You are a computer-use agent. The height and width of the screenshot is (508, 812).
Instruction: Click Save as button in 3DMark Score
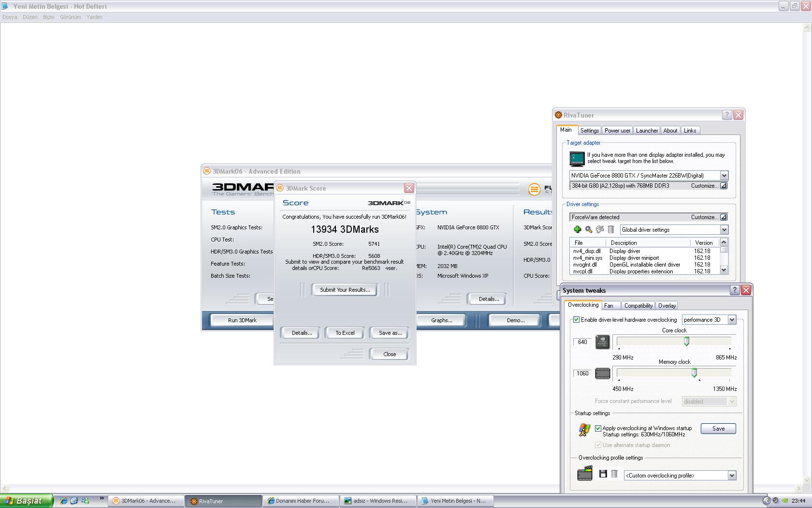click(x=390, y=333)
